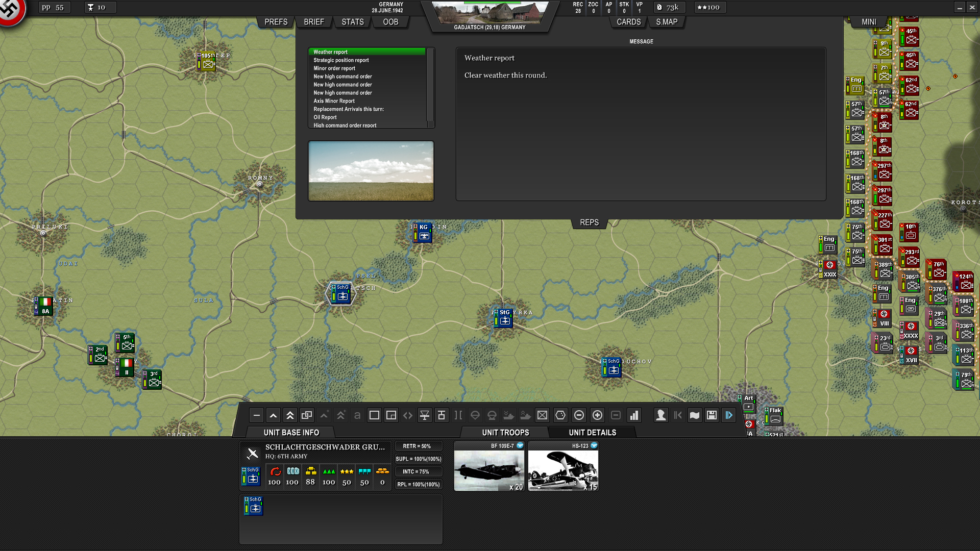Screen dimensions: 980x551
Task: Open the CARDS tab
Action: tap(629, 22)
